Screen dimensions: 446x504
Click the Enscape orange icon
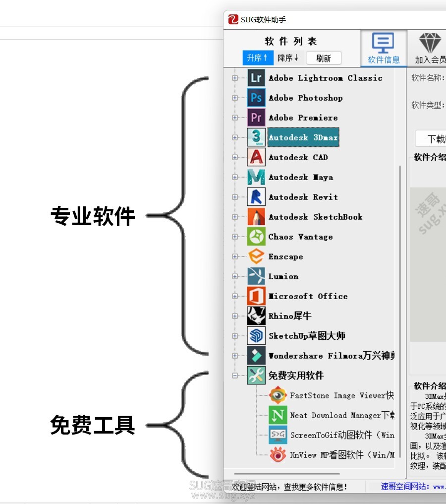(256, 256)
